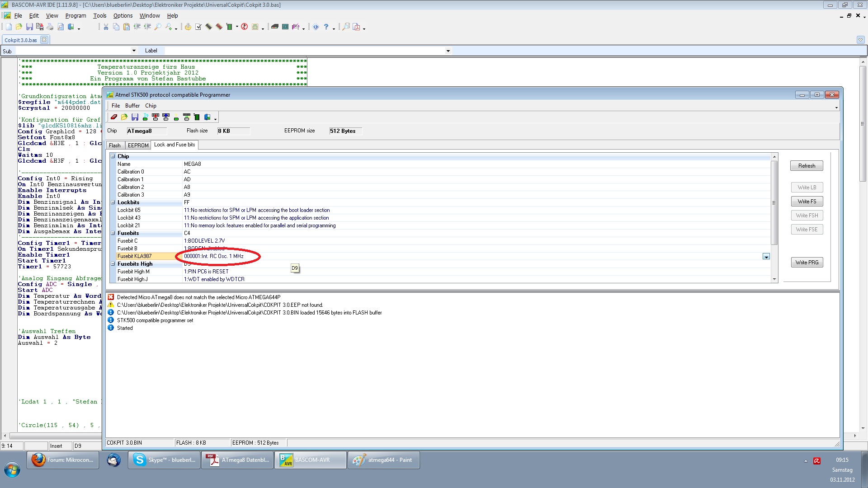Click the Paste clipboard icon

click(127, 27)
